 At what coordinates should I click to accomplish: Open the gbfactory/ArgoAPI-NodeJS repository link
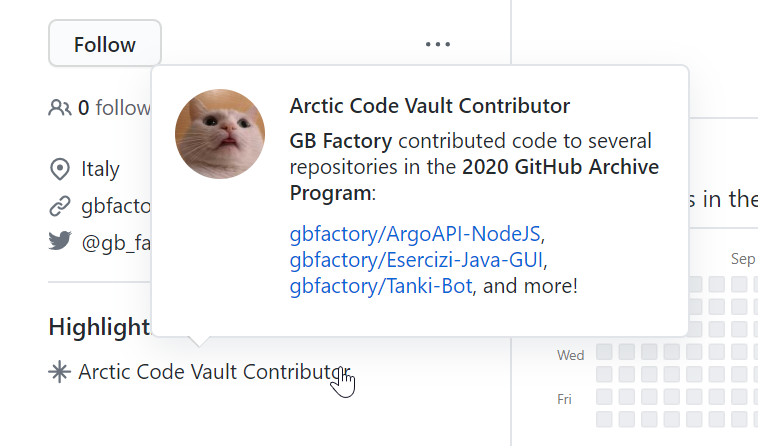[415, 234]
